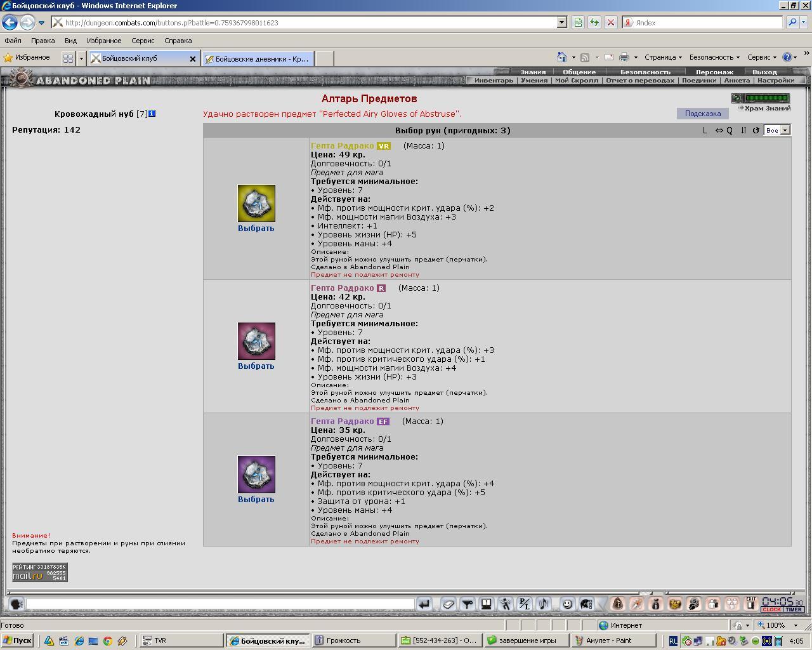
Task: Open the Избранное favorites star button
Action: 27,58
